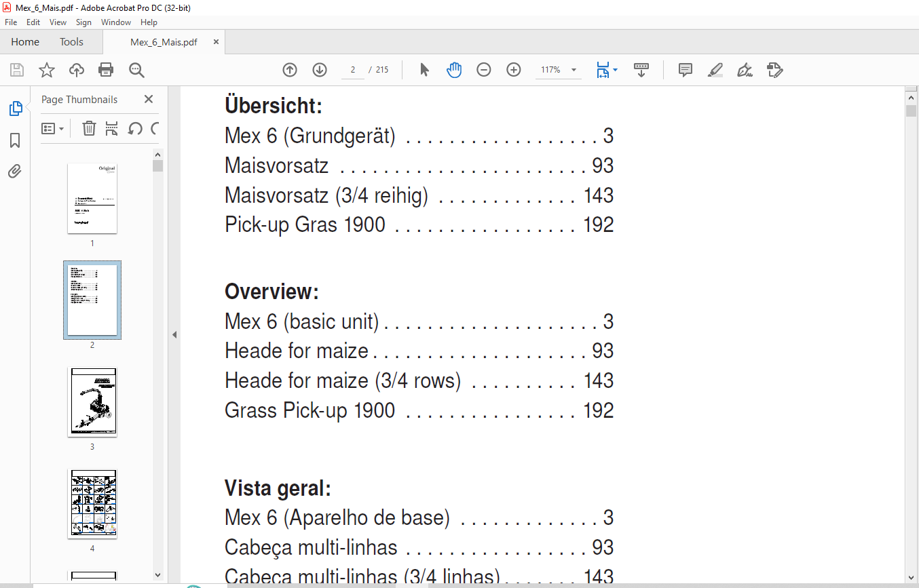Click the scrolling mode keyboard icon
The height and width of the screenshot is (588, 919).
coord(641,70)
